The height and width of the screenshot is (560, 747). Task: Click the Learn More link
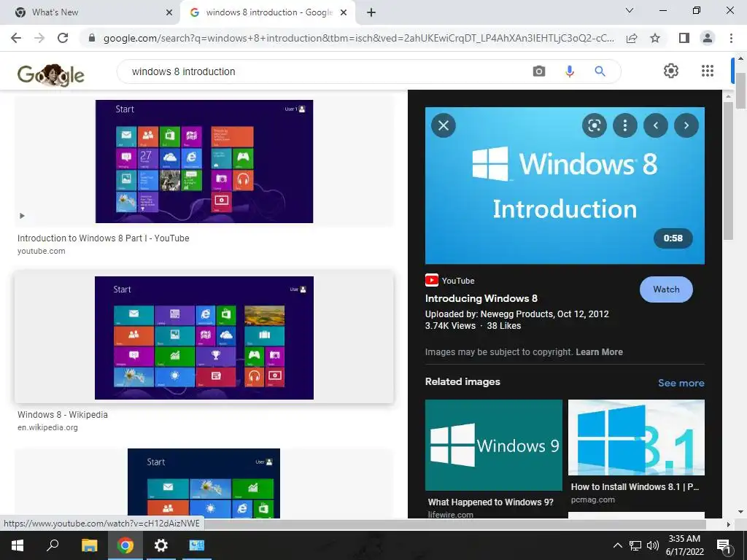(600, 352)
